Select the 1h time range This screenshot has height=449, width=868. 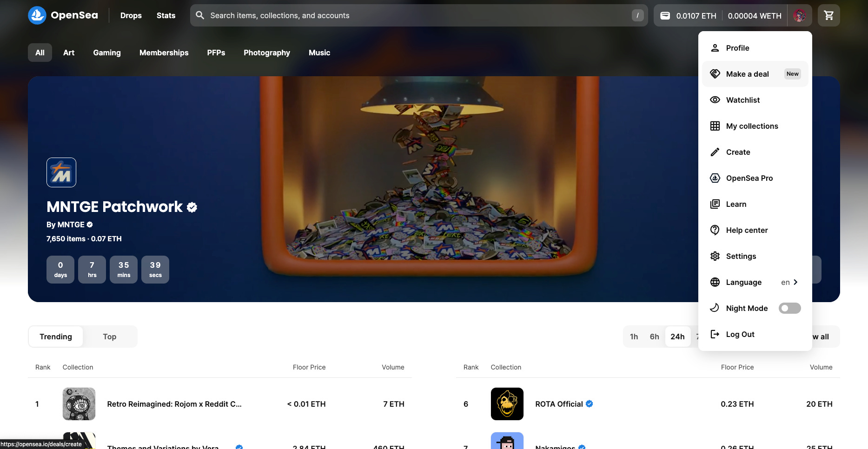pyautogui.click(x=634, y=337)
